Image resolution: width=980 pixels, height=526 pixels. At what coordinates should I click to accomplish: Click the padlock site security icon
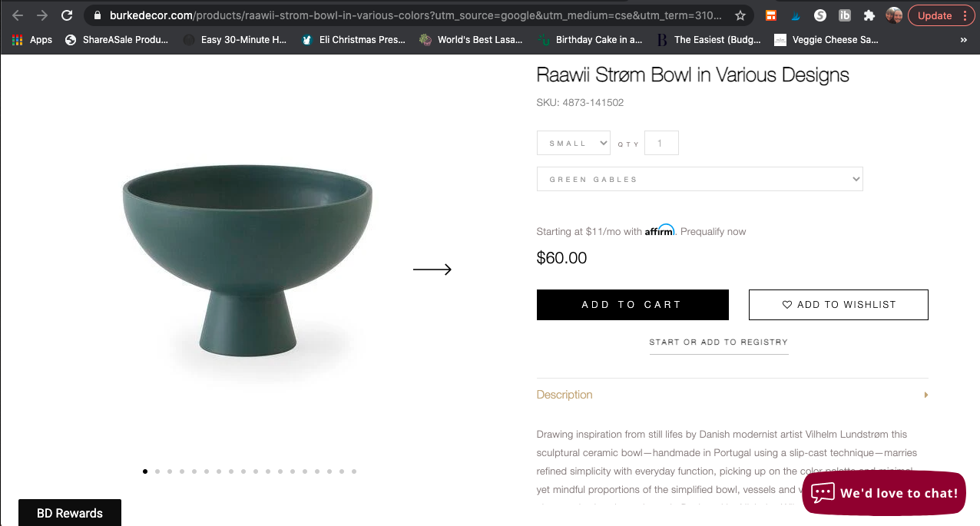tap(97, 15)
